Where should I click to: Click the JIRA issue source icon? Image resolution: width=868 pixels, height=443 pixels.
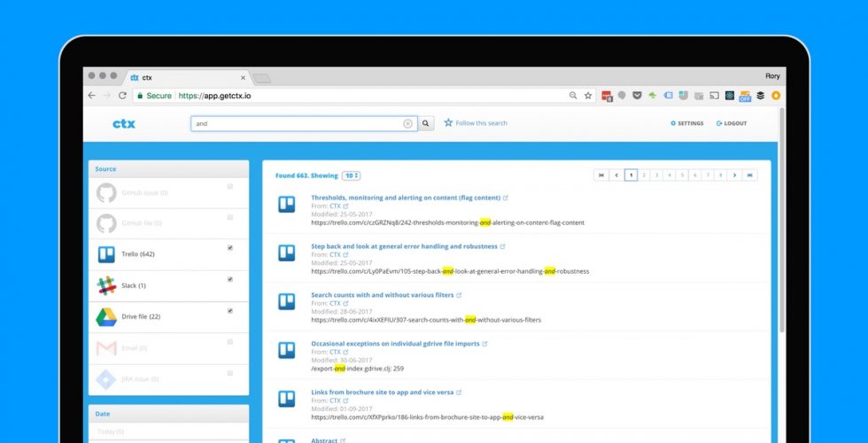[106, 379]
